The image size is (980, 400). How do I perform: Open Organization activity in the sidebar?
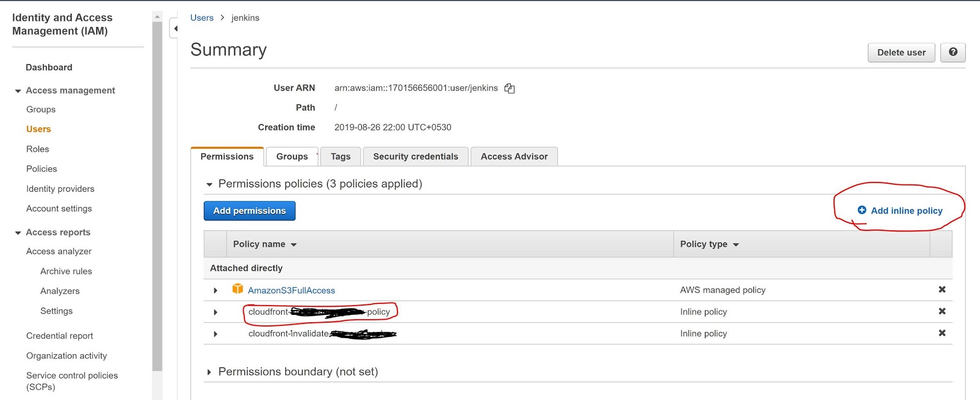pos(66,356)
